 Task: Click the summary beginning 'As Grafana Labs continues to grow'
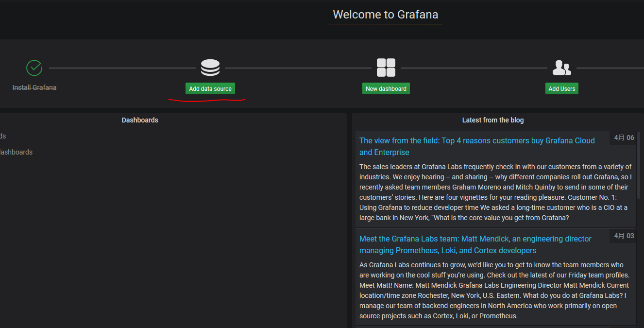click(x=494, y=290)
